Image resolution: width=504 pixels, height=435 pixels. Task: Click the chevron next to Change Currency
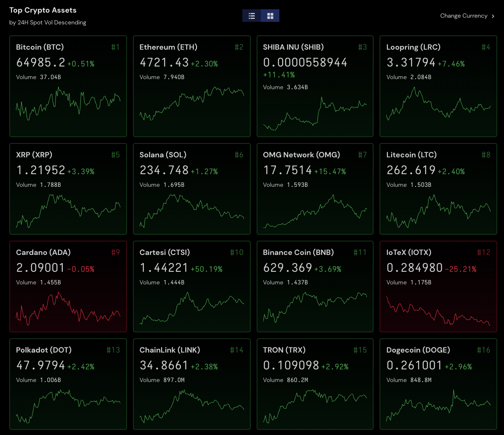coord(493,16)
